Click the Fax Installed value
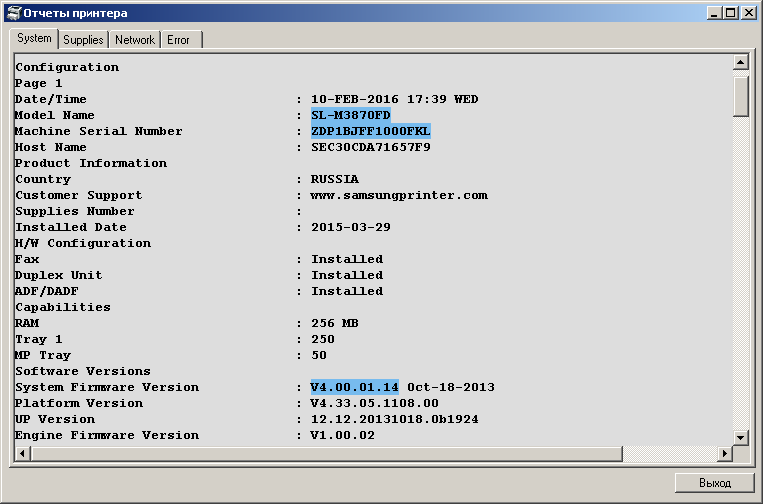Image resolution: width=763 pixels, height=504 pixels. click(347, 259)
